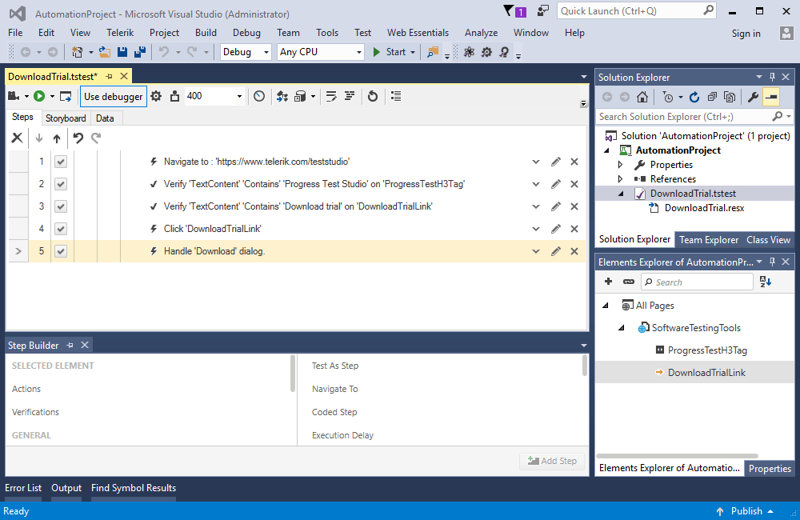
Task: Select DownloadTrialLink element in Elements Explorer
Action: [x=707, y=373]
